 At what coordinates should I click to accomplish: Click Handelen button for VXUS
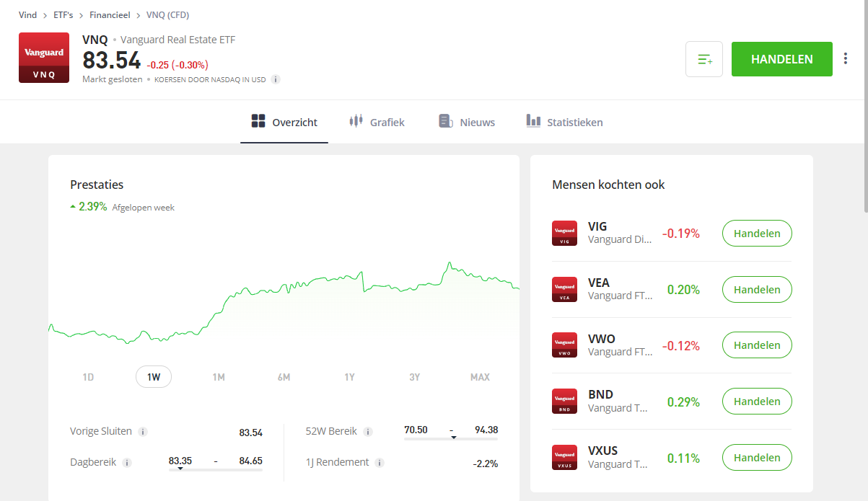757,458
